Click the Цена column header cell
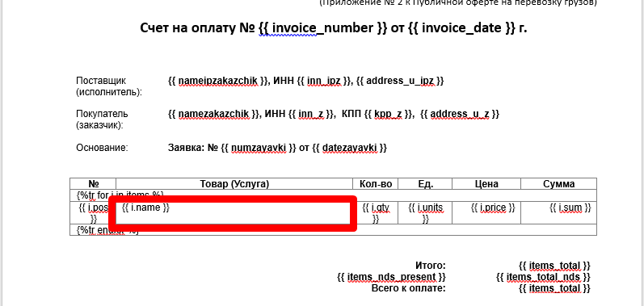Image resolution: width=644 pixels, height=306 pixels. tap(486, 184)
